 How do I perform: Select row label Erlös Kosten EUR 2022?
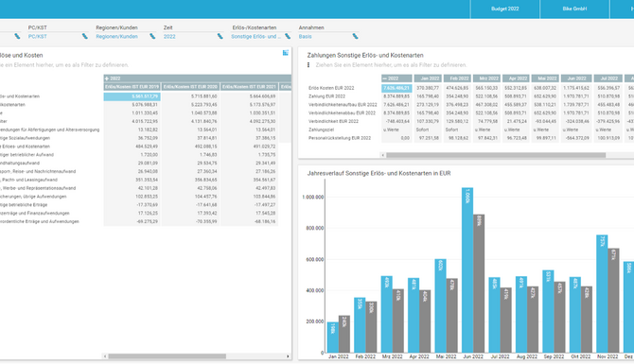point(331,88)
